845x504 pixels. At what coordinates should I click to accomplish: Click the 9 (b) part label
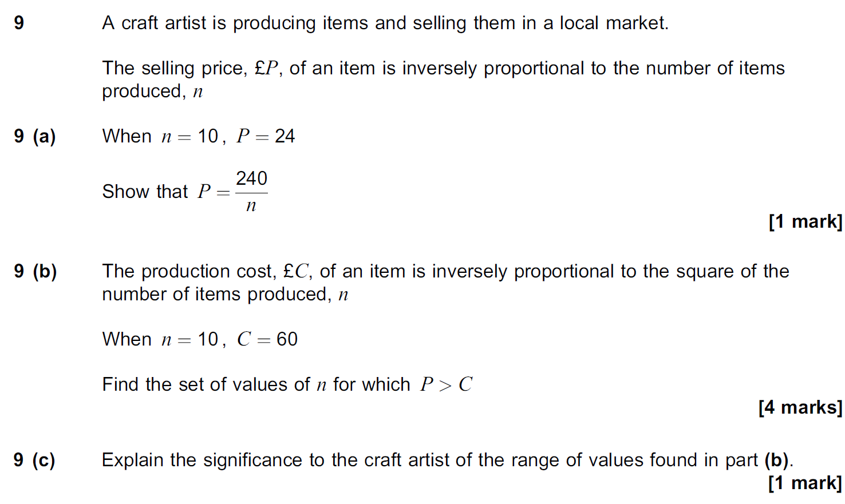point(35,271)
